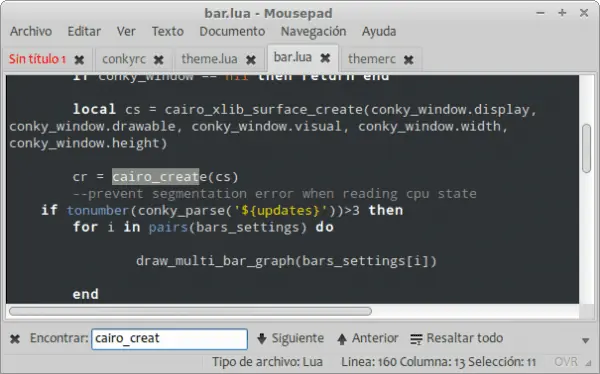Maximize the Mousepad window
The image size is (600, 374).
[x=562, y=13]
